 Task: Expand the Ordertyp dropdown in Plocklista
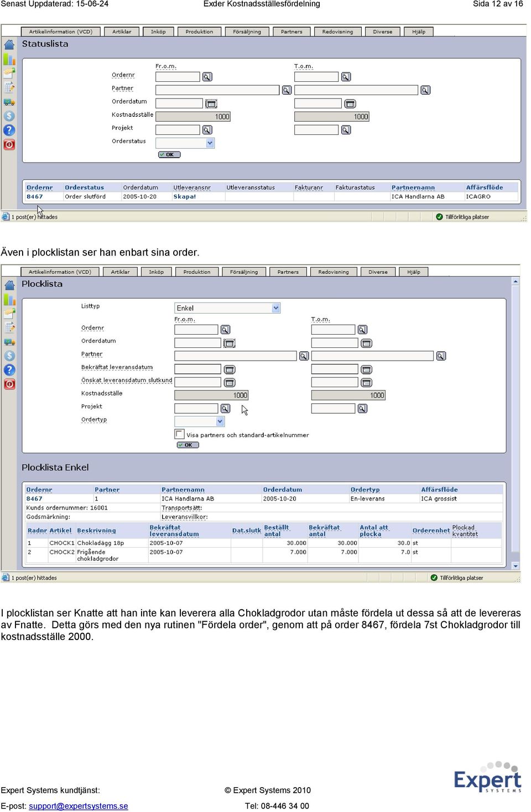pyautogui.click(x=220, y=421)
